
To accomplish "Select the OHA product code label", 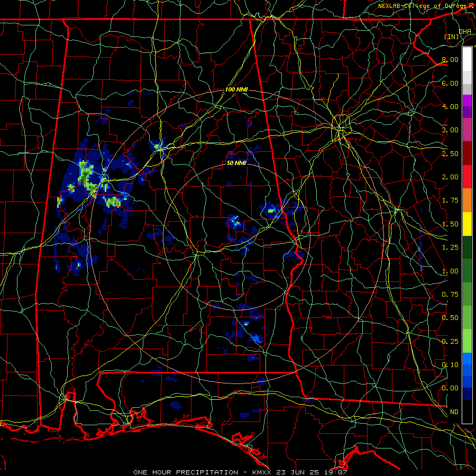I will (465, 32).
